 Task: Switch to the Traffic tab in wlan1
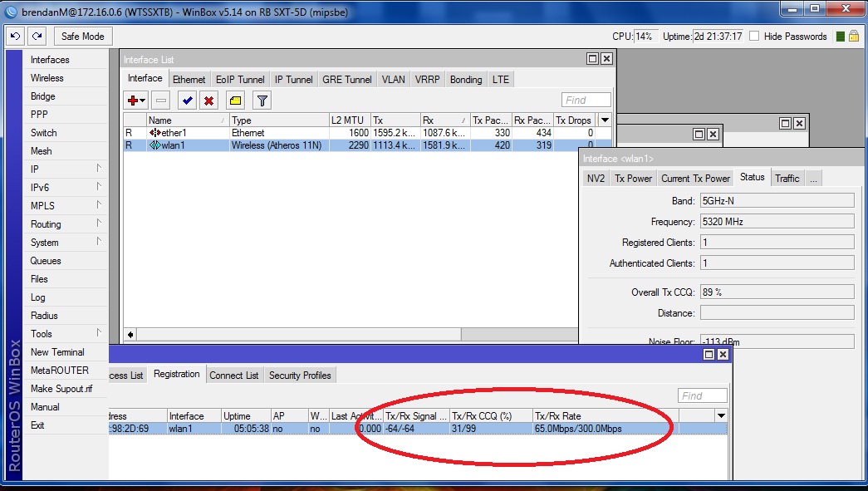coord(787,179)
